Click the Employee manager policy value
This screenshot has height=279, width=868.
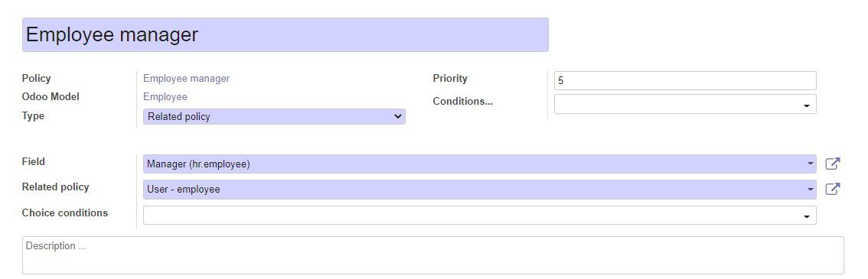click(186, 79)
